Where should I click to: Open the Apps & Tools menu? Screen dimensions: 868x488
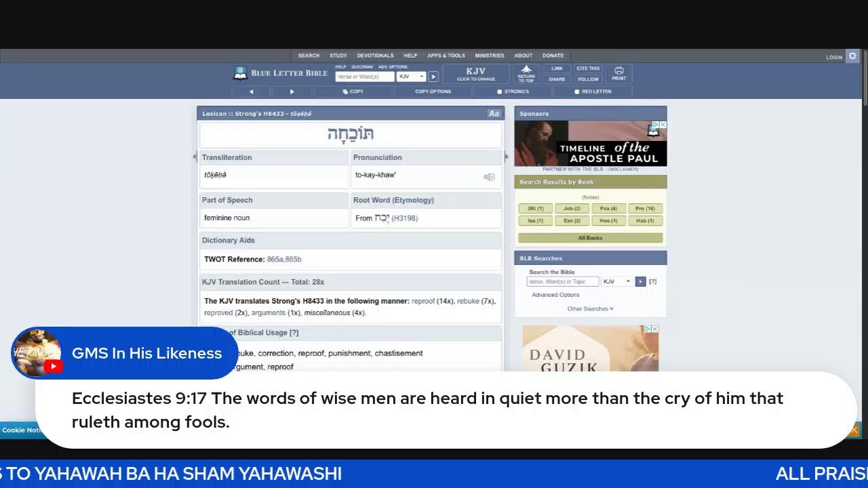click(446, 56)
